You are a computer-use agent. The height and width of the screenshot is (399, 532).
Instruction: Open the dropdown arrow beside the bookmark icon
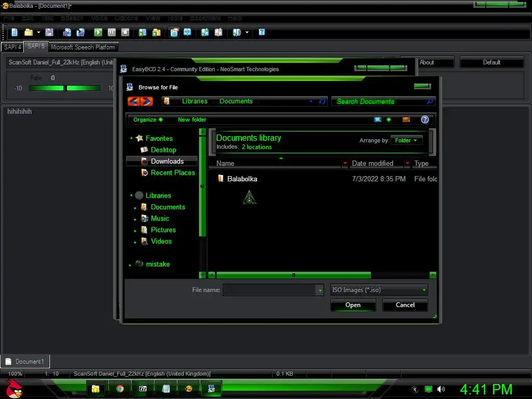[247, 32]
